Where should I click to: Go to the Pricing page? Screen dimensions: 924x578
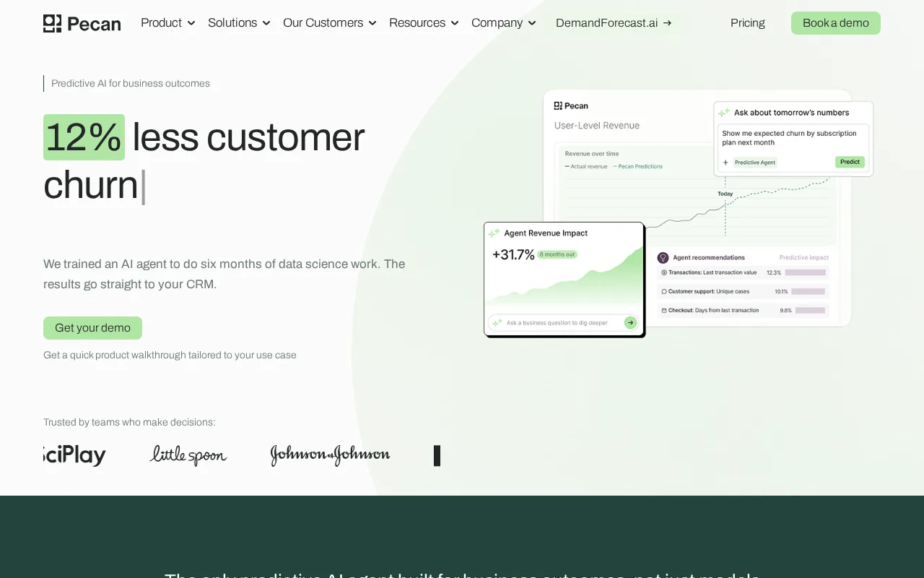748,23
